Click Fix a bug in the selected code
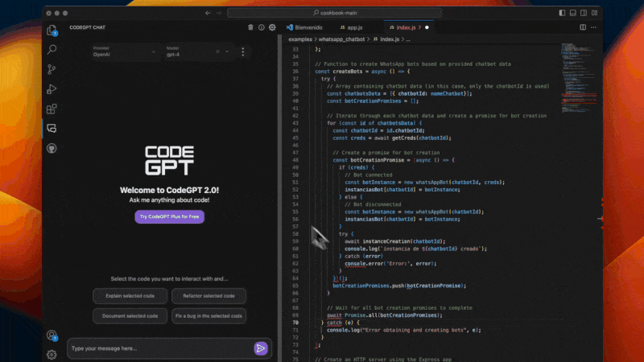This screenshot has width=644, height=362. 208,316
